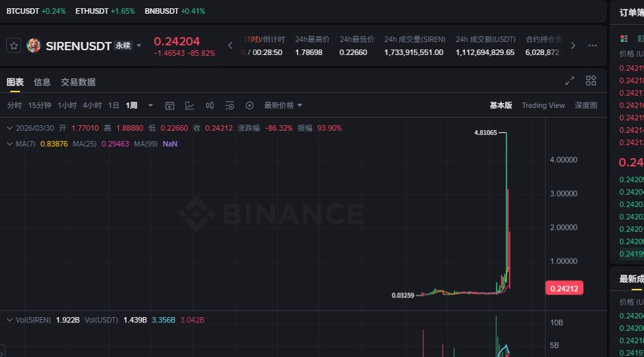Click the 4.00000 price axis label
This screenshot has height=357, width=644.
(x=564, y=160)
